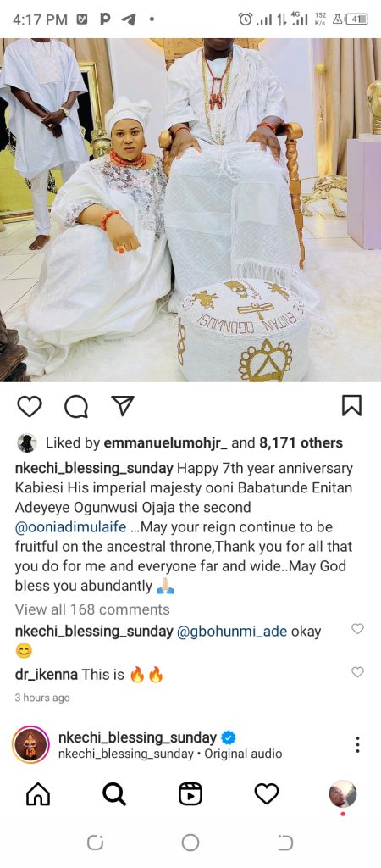Like the comment from nkechi_blessing_sunday
The width and height of the screenshot is (381, 868).
point(358,629)
